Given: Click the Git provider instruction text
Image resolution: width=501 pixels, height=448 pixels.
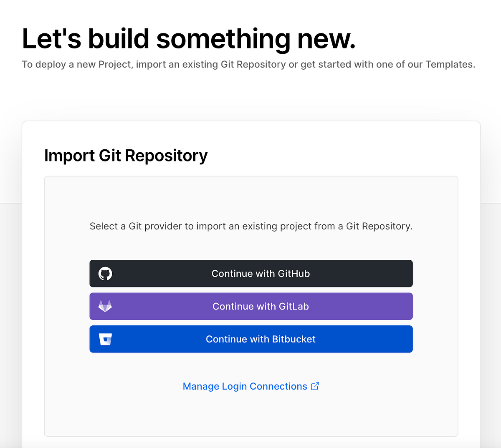Looking at the screenshot, I should click(250, 226).
